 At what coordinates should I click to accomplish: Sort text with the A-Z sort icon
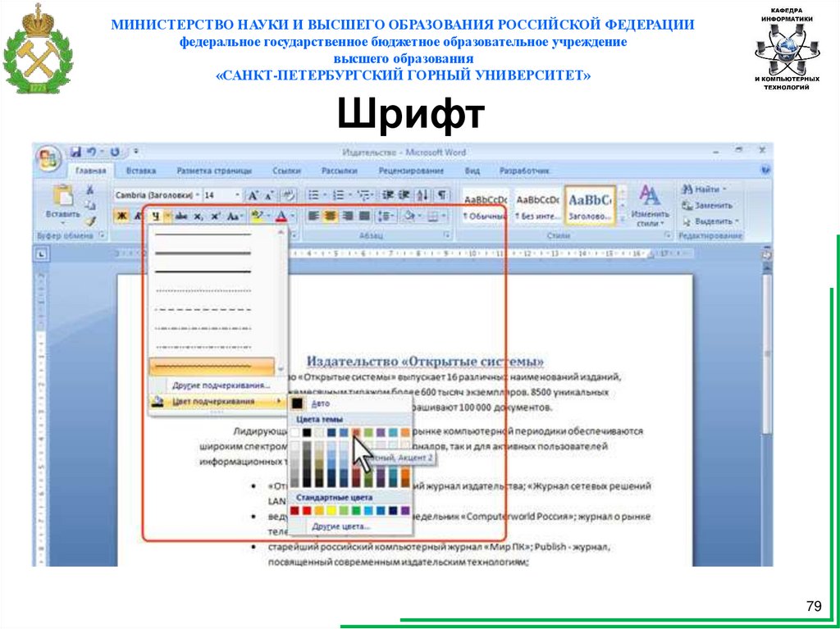click(422, 195)
